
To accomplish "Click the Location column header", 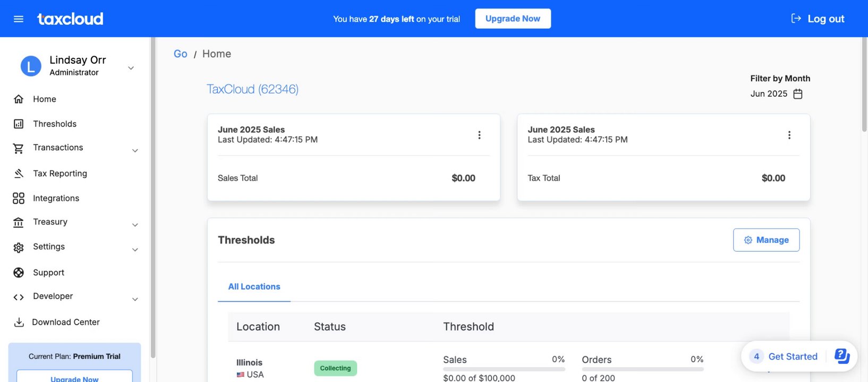I will coord(258,327).
